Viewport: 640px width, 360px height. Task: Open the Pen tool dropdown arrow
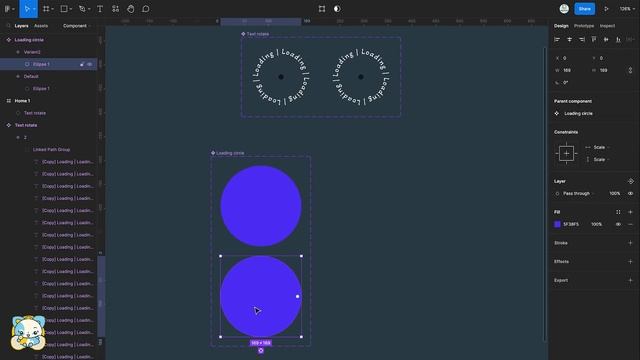(x=89, y=9)
